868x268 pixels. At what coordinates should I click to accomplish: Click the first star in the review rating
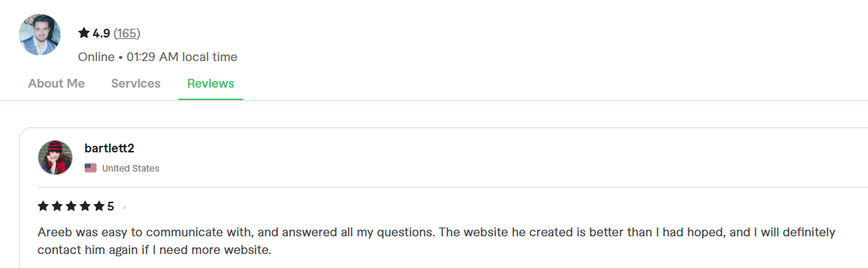click(x=43, y=206)
